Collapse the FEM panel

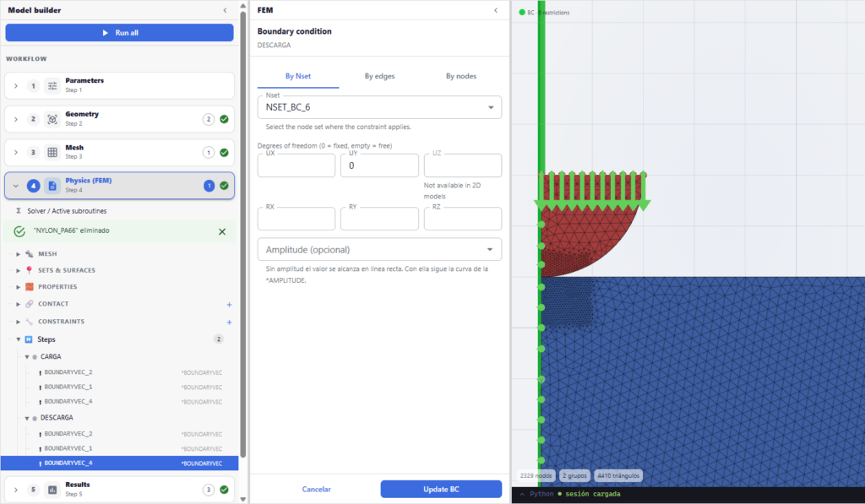point(496,10)
